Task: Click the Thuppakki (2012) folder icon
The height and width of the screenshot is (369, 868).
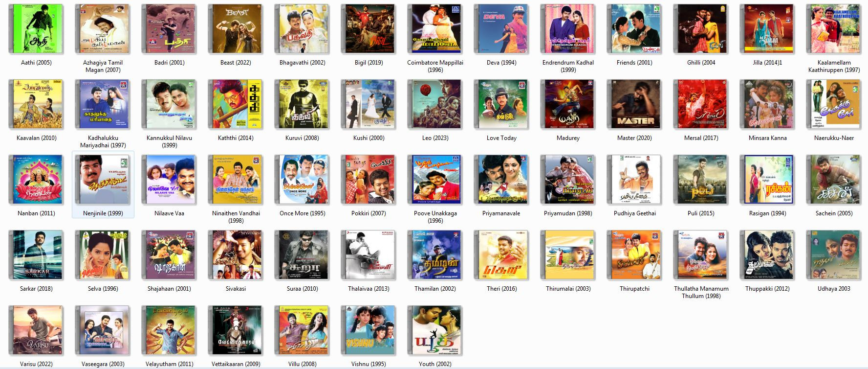Action: 767,255
